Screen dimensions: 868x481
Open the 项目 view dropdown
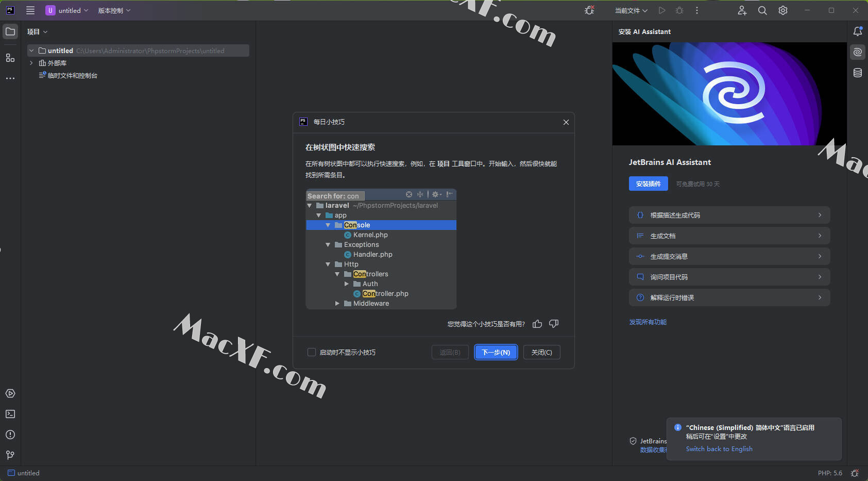click(37, 31)
